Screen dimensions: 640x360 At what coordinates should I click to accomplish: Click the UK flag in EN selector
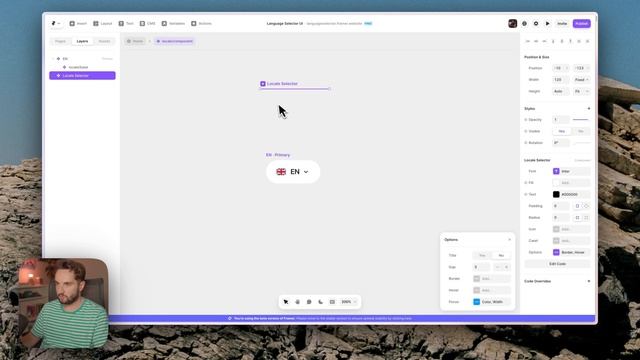[x=281, y=172]
